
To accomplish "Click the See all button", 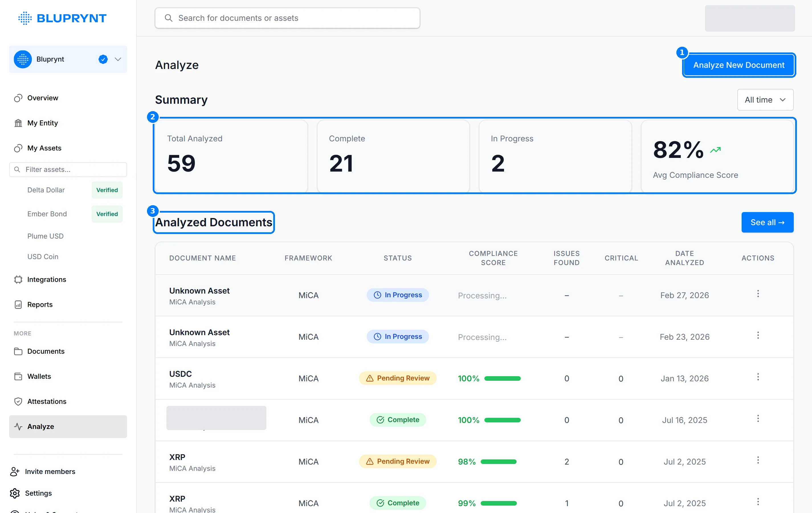I will 767,222.
